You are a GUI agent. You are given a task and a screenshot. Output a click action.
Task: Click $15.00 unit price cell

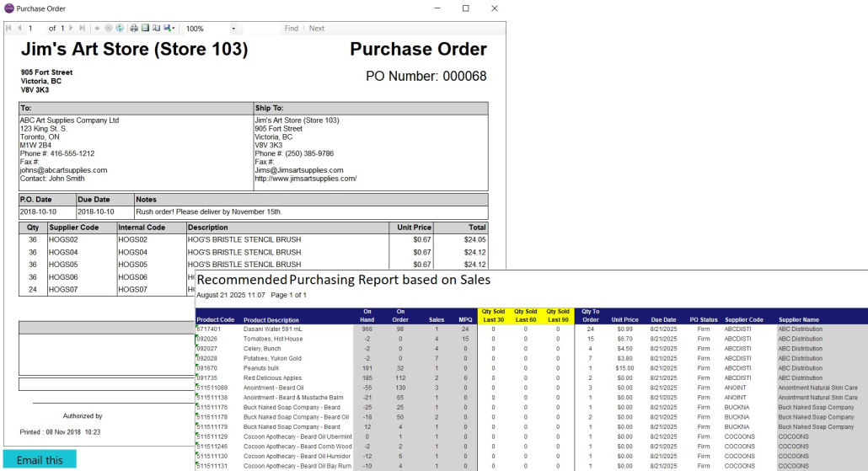pyautogui.click(x=624, y=368)
